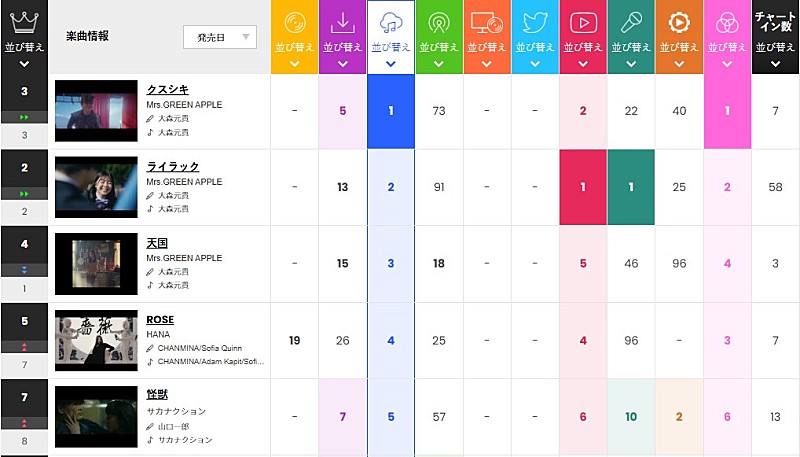Sort by karaoke column 並び替え chevron
Image resolution: width=800 pixels, height=457 pixels.
[x=631, y=64]
